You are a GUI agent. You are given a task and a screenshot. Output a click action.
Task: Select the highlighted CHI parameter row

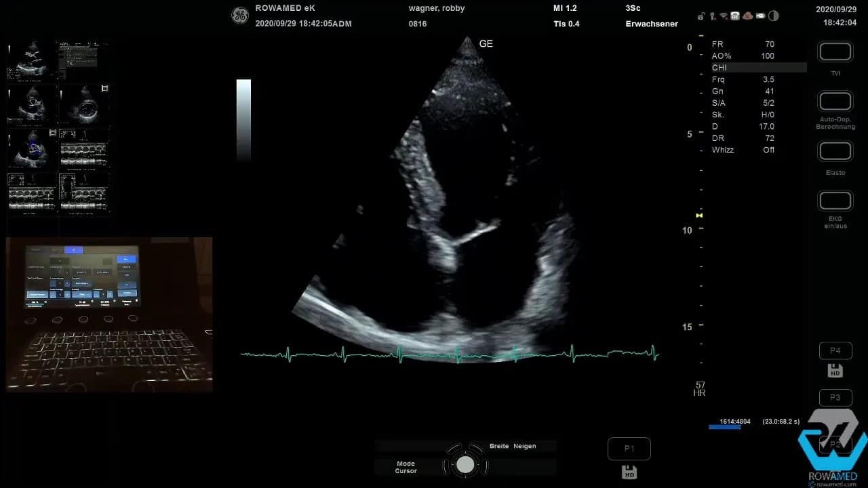(x=758, y=68)
